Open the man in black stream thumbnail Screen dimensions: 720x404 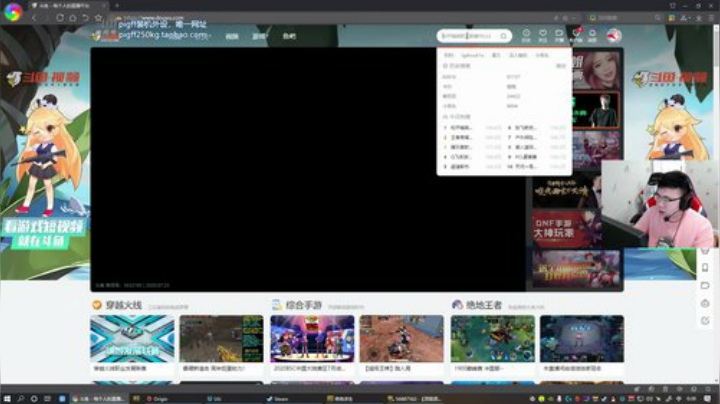[x=596, y=110]
